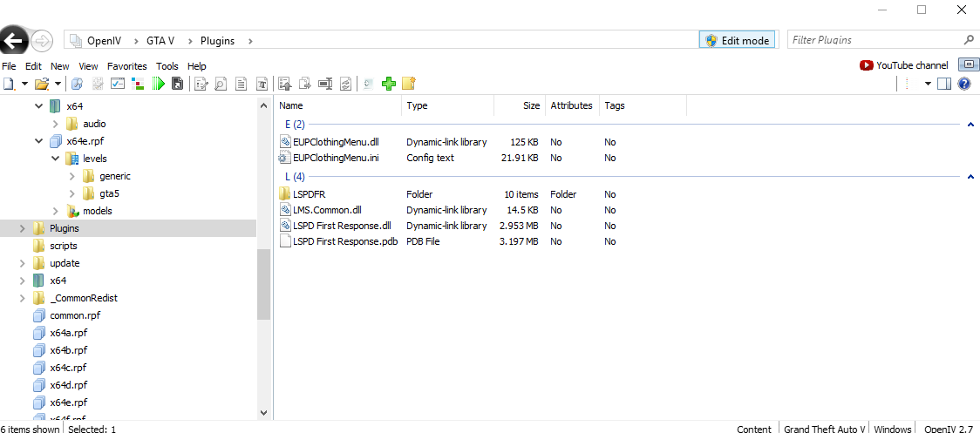Click the New document toolbar icon
This screenshot has height=433, width=980.
pos(9,83)
